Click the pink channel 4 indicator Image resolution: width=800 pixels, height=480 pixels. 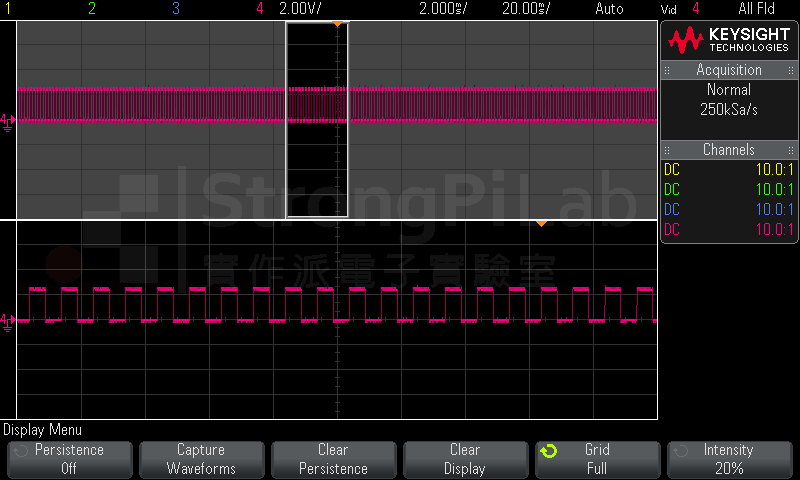tap(260, 8)
